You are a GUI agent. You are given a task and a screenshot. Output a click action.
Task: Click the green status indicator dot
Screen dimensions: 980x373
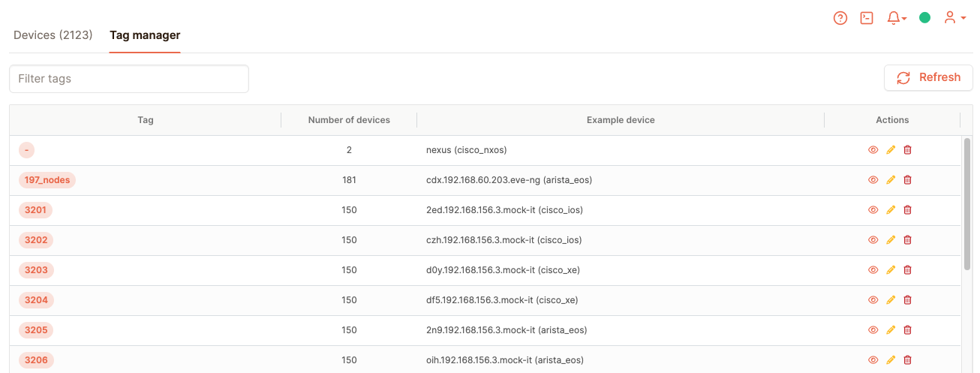924,18
